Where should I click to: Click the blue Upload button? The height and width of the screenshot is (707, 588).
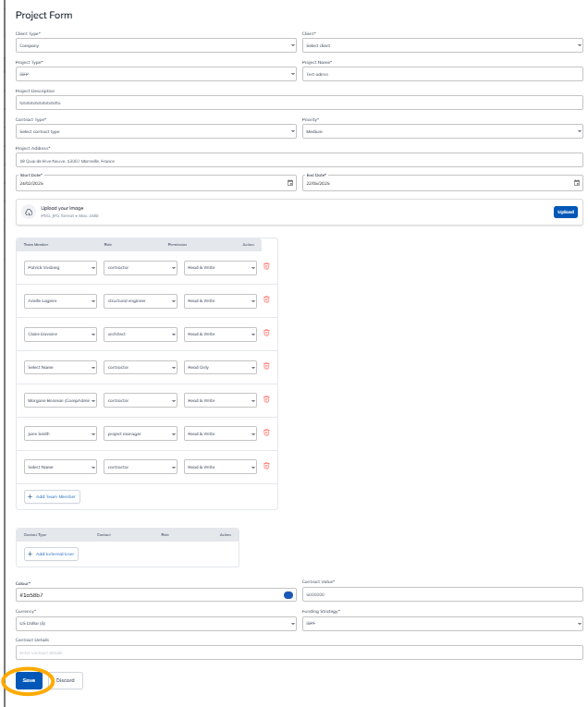pyautogui.click(x=565, y=212)
